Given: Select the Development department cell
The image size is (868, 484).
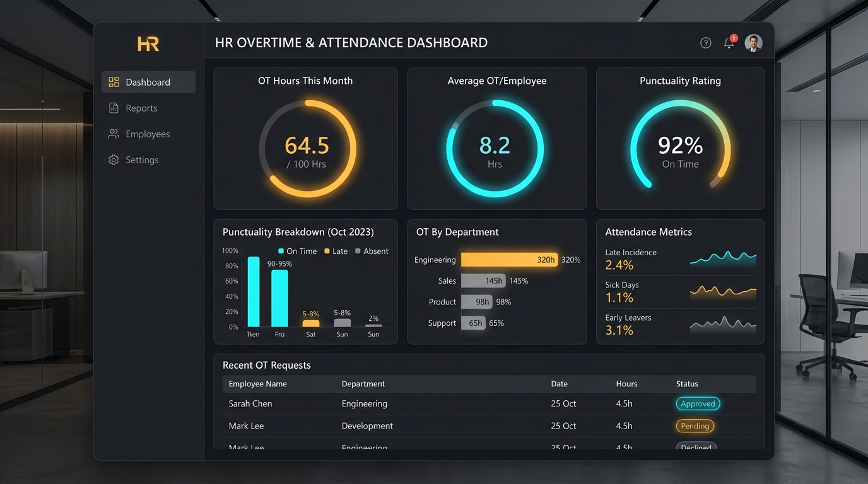Looking at the screenshot, I should [x=367, y=426].
